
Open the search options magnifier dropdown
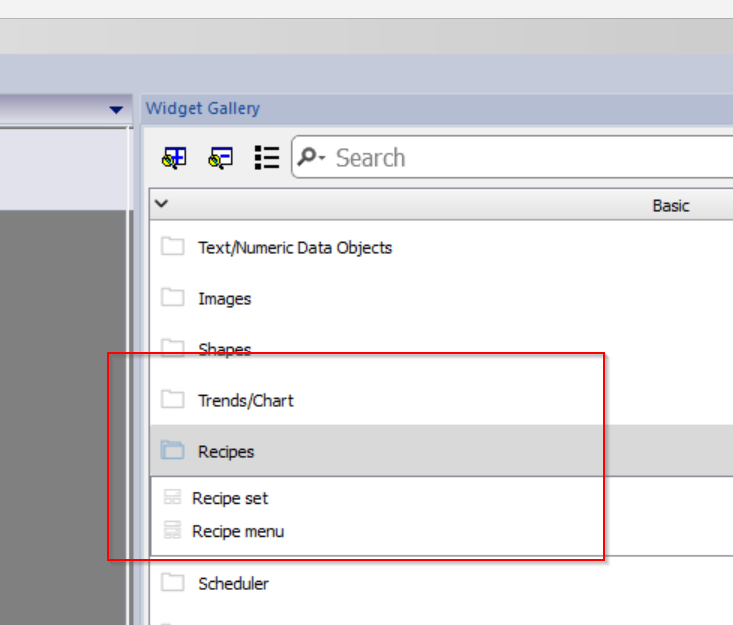click(x=311, y=157)
